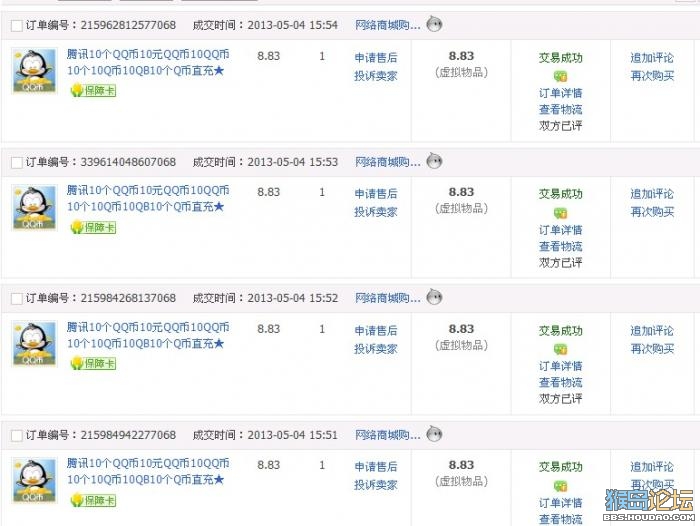The image size is (700, 526).
Task: Click 追加评论 for the 15:54 order
Action: [652, 58]
